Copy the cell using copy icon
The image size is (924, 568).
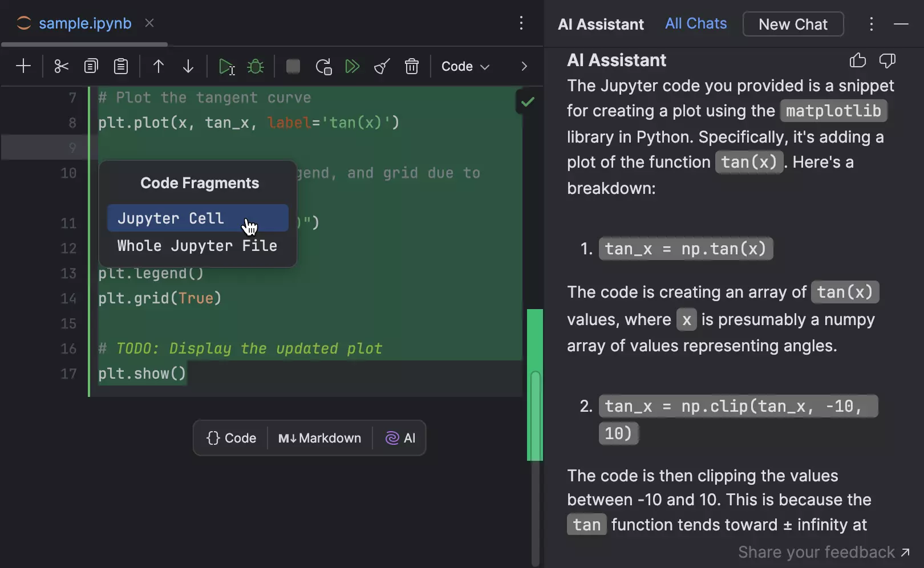(x=91, y=66)
